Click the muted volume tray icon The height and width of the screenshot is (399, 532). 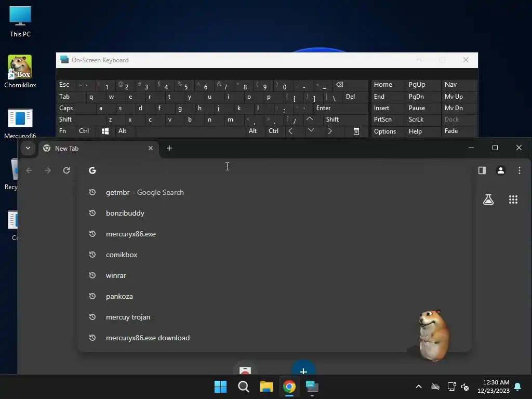pos(465,387)
